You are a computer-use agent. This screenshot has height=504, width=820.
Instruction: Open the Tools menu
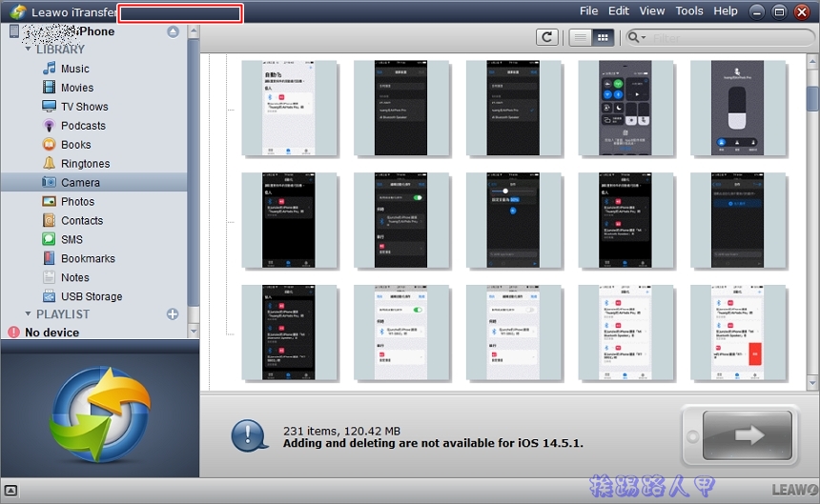pyautogui.click(x=688, y=11)
